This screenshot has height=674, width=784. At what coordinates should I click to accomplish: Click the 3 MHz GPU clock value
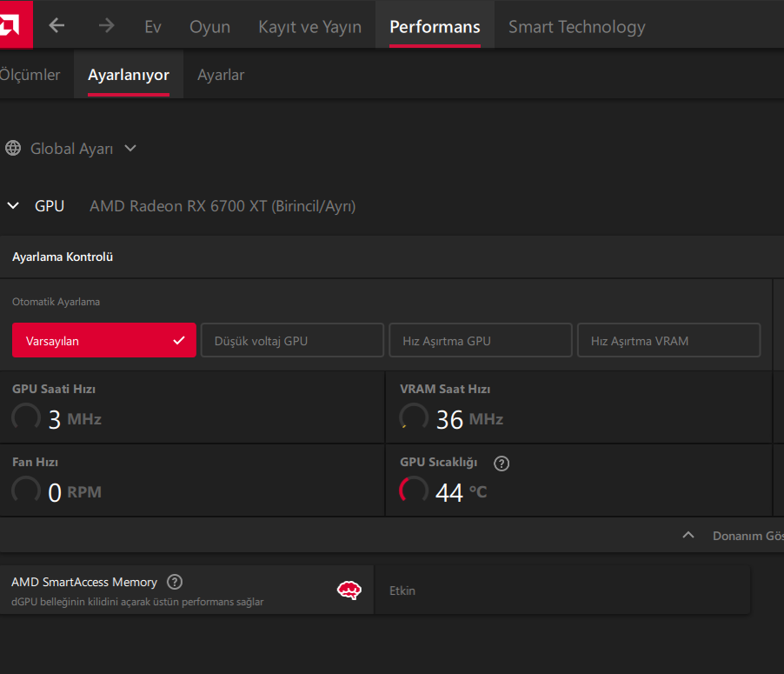(x=75, y=419)
